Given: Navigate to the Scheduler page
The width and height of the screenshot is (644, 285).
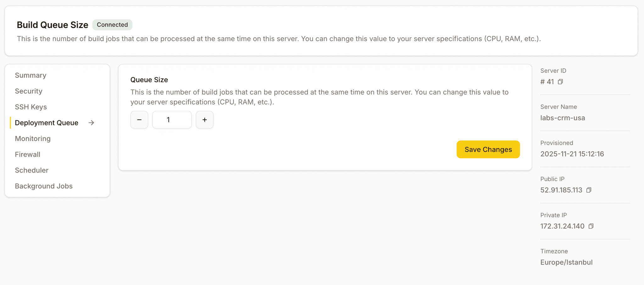Looking at the screenshot, I should [x=32, y=170].
